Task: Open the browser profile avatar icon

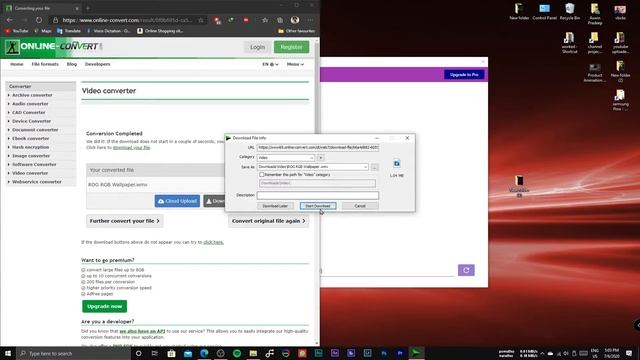Action: [295, 20]
